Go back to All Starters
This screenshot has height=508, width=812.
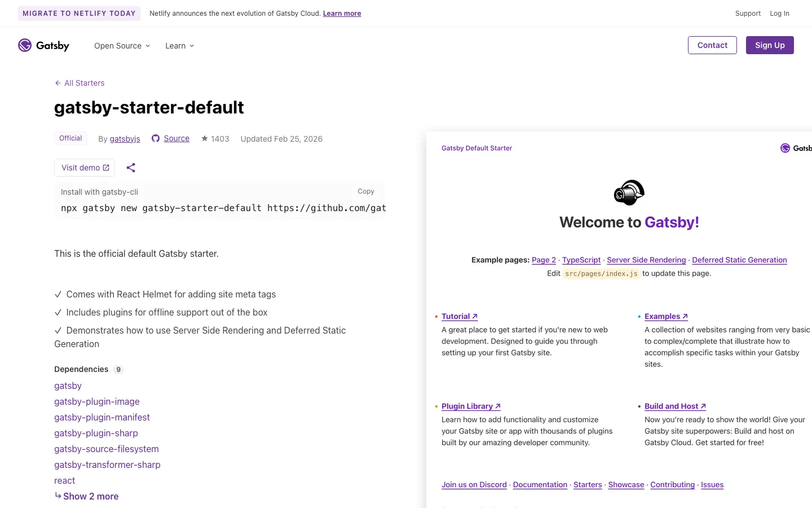[x=80, y=83]
